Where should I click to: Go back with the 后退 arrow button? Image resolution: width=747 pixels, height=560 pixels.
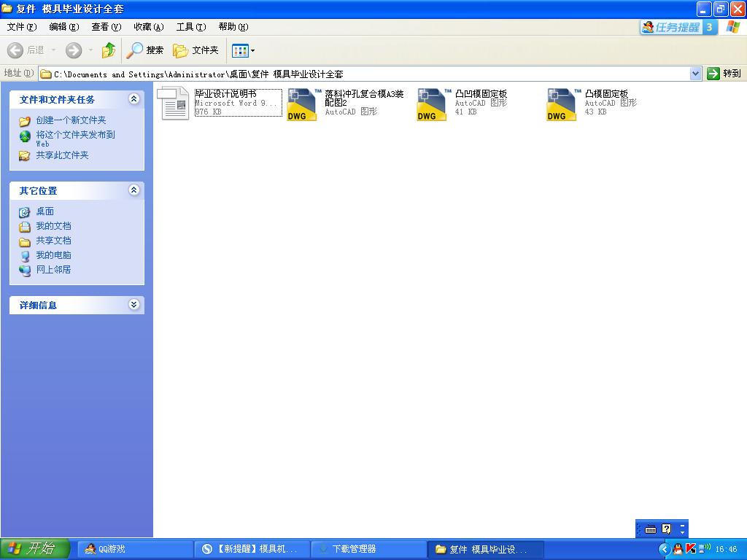point(26,50)
